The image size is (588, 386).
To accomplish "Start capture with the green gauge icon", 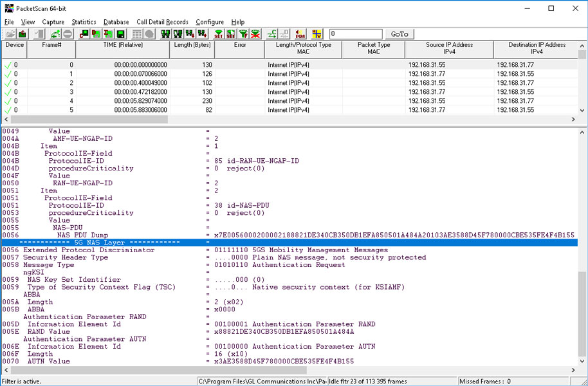I will pyautogui.click(x=56, y=34).
